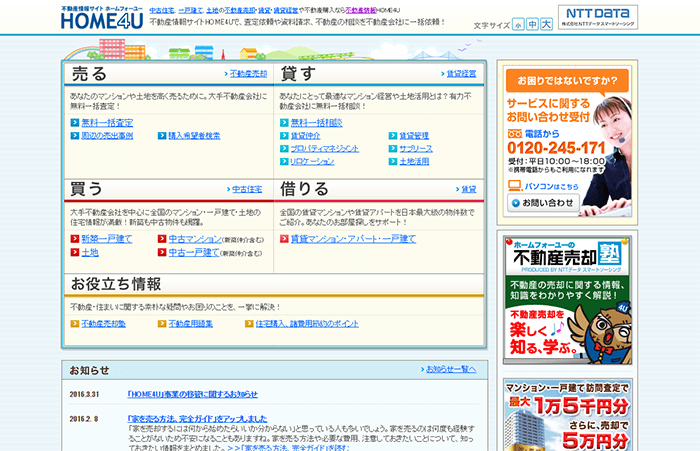
Task: Click red arrow icon beside 土地
Action: [75, 252]
